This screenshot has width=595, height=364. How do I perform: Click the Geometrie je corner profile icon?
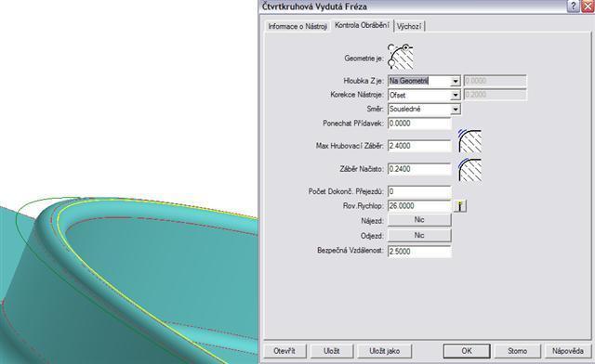point(401,57)
